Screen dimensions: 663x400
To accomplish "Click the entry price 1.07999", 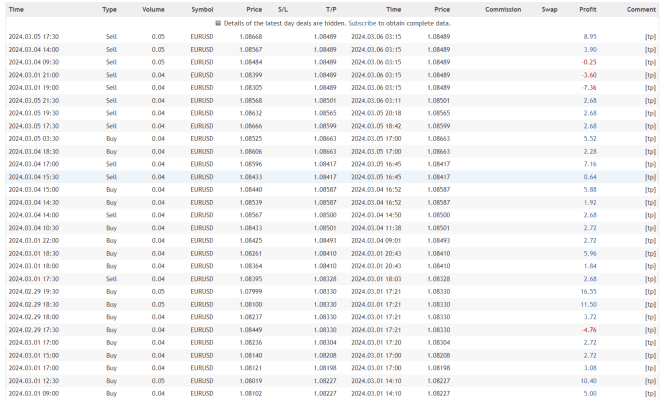I will tap(251, 292).
